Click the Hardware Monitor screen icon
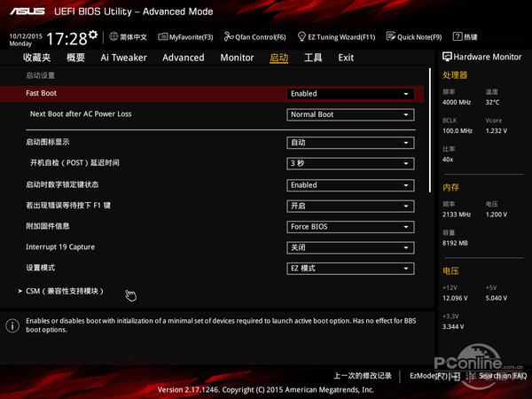The width and height of the screenshot is (532, 399). click(447, 57)
